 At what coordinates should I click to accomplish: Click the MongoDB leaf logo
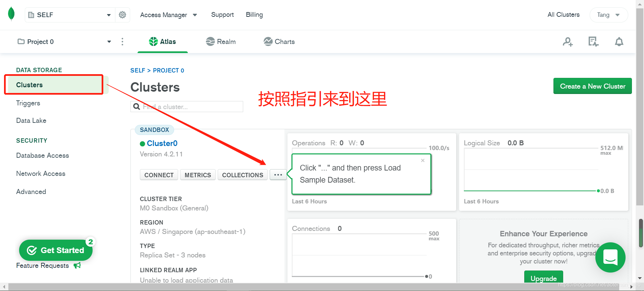pyautogui.click(x=11, y=14)
